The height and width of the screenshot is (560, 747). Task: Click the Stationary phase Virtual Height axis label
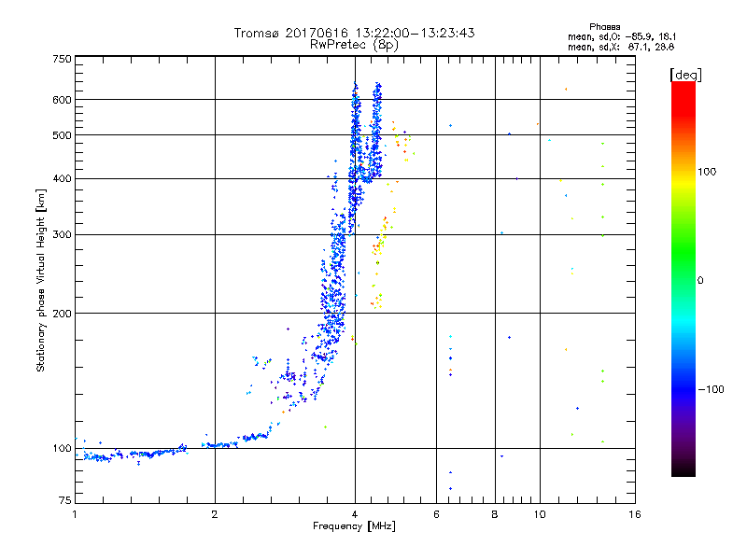tap(41, 282)
